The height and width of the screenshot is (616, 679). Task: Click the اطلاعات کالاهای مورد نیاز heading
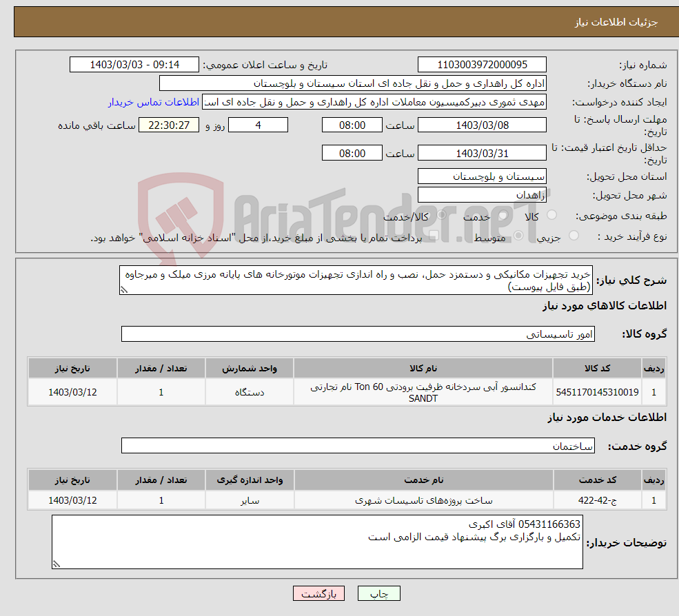click(x=605, y=306)
